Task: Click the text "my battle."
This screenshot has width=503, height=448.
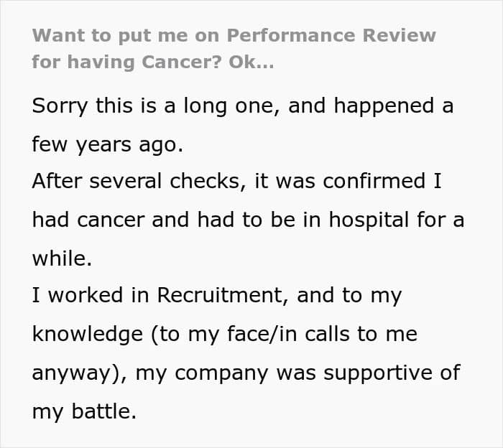Action: tap(84, 411)
